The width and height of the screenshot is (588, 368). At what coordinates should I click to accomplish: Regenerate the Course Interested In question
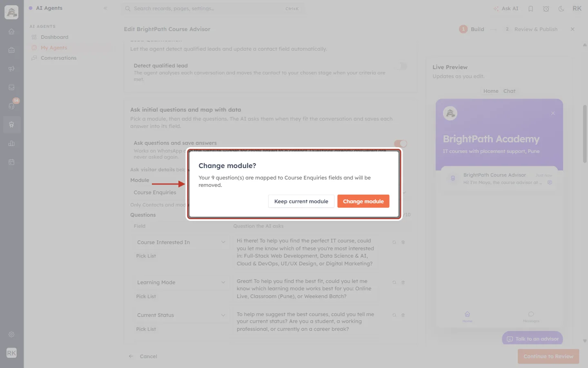click(394, 242)
